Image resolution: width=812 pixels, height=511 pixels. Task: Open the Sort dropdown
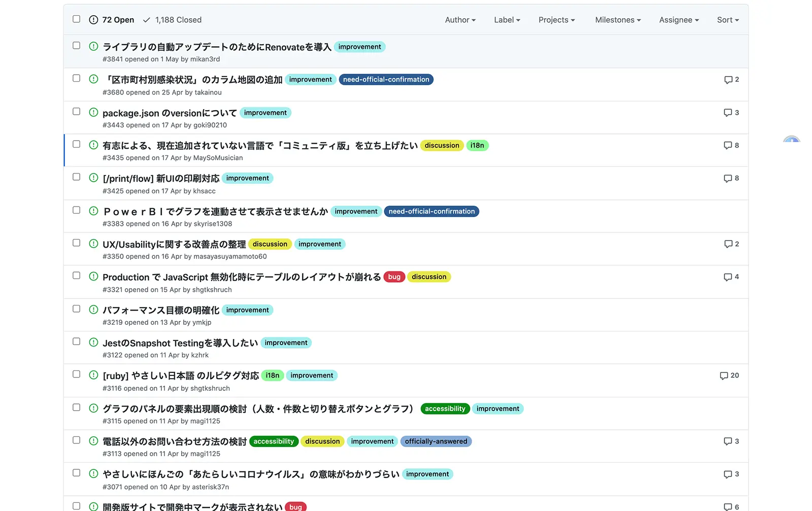pyautogui.click(x=728, y=20)
